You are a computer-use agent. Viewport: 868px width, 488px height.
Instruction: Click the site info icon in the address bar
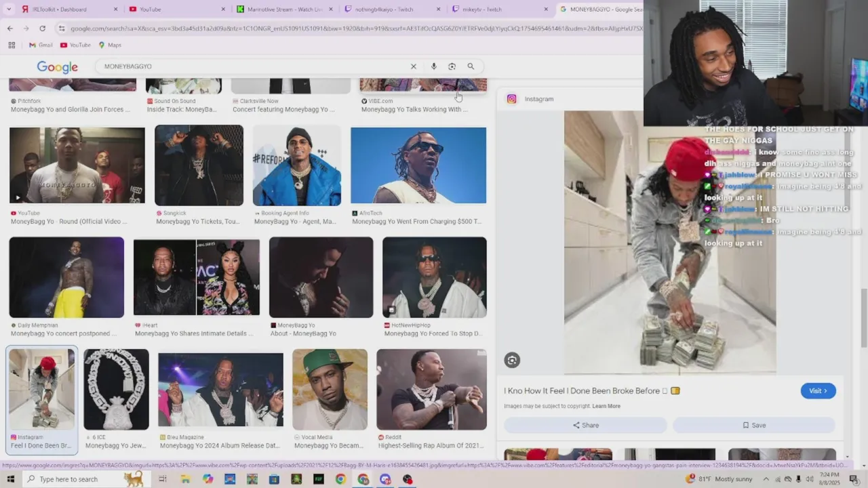[62, 28]
